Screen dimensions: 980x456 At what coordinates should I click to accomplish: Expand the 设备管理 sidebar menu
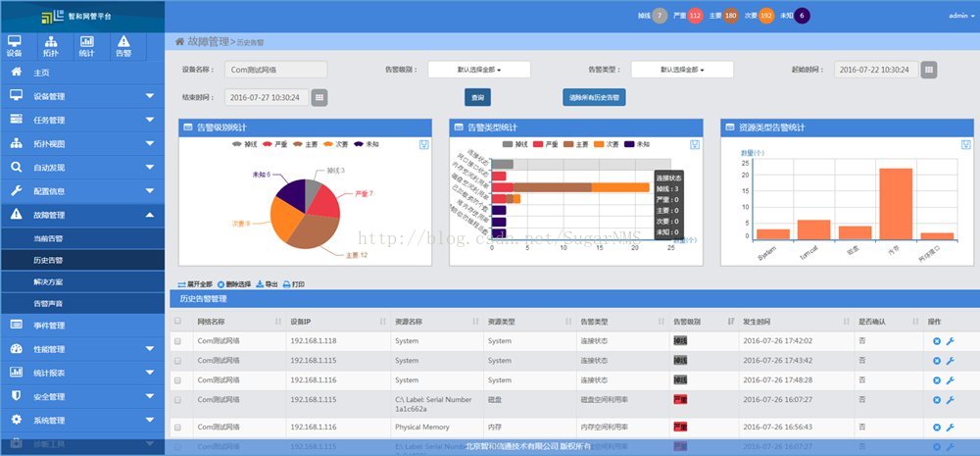point(82,96)
